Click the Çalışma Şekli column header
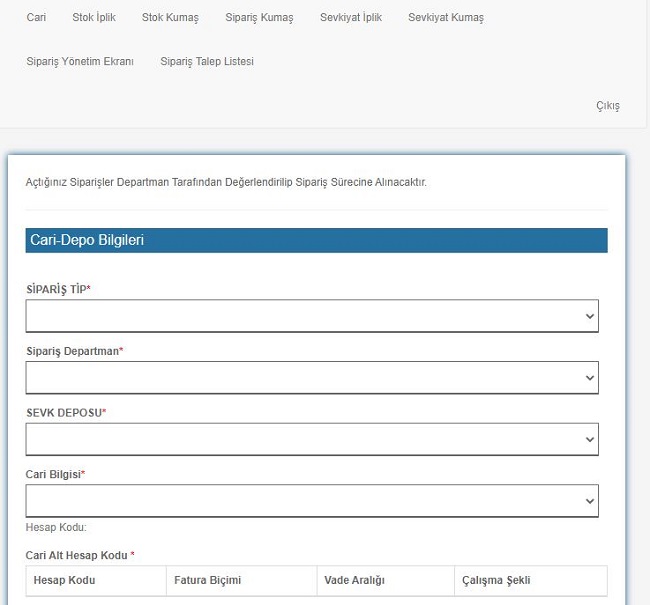 click(496, 580)
